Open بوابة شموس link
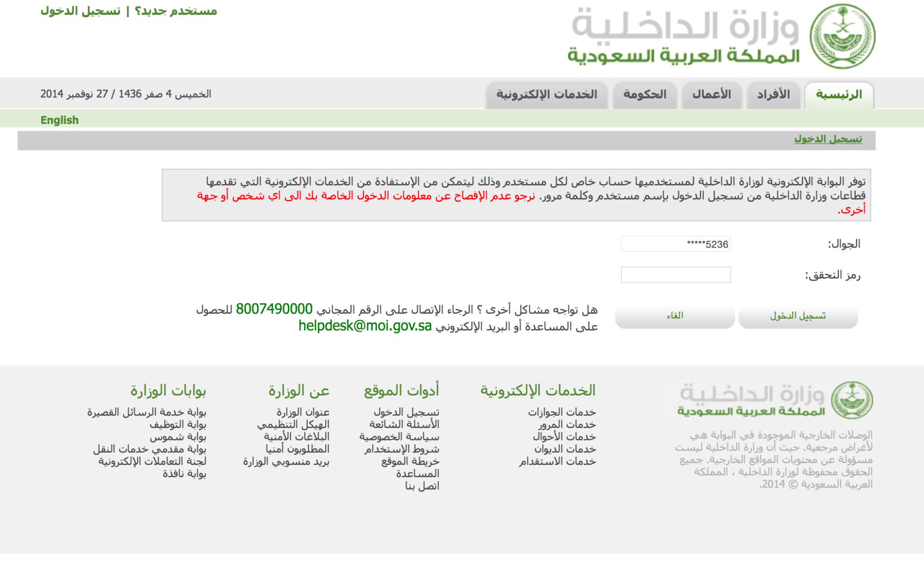Viewport: 924px width, 571px height. coord(178,437)
